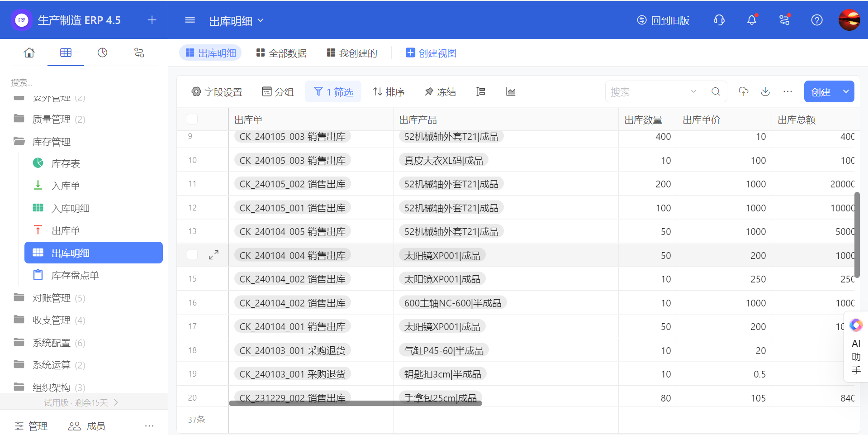Switch to the pie chart sidebar tab
The height and width of the screenshot is (435, 868).
tap(103, 53)
